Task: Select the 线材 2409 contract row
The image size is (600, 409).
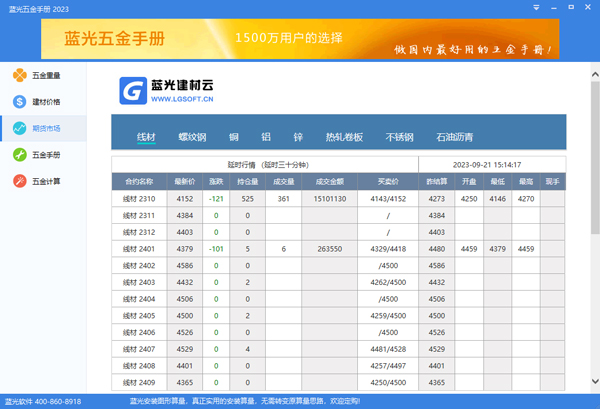Action: click(x=338, y=383)
